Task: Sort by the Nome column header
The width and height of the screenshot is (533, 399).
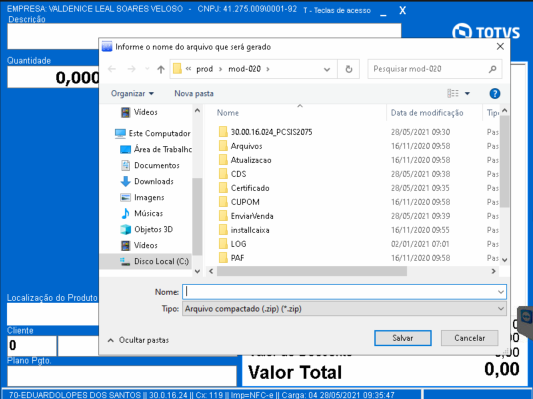Action: 228,113
